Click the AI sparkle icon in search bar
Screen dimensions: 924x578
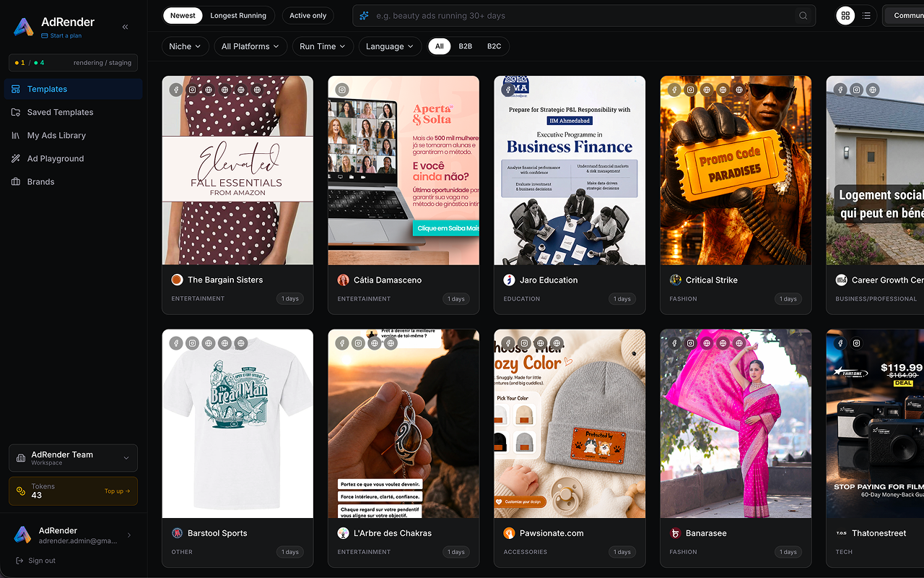point(365,16)
